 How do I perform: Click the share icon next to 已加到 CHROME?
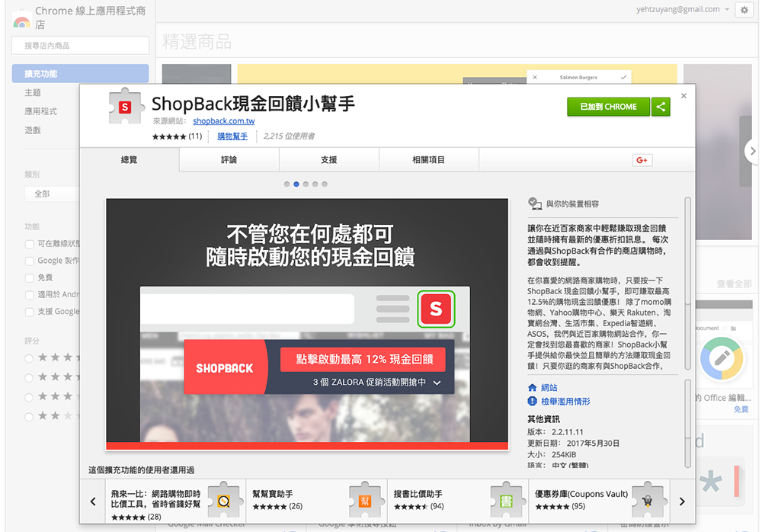pos(661,107)
